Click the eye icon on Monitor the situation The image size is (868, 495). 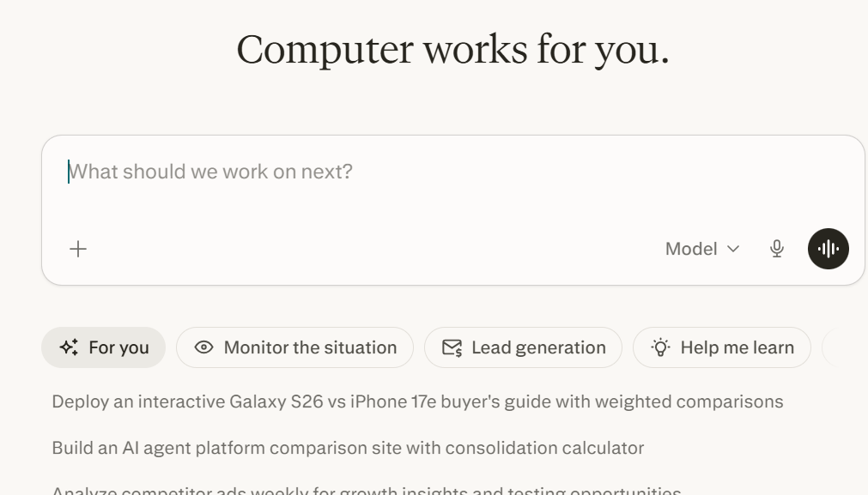click(x=203, y=347)
